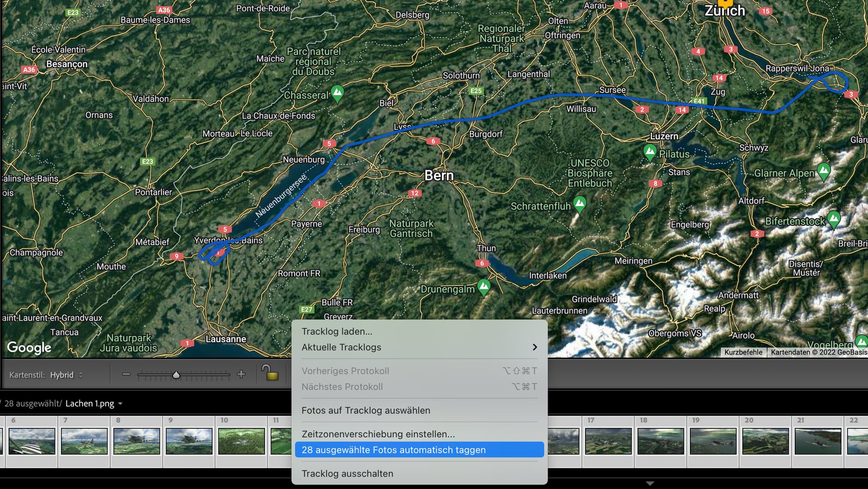Expand the Aktuelle Tracklogs submenu arrow
The image size is (868, 489).
(534, 347)
